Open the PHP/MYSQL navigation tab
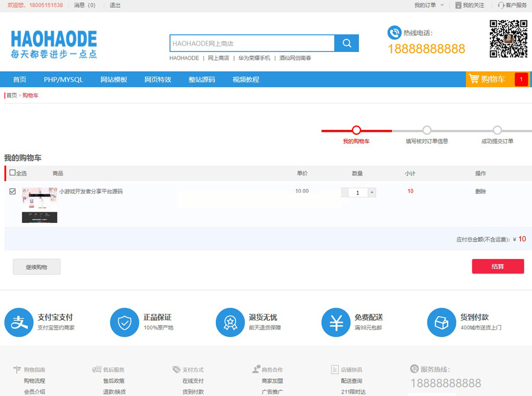The width and height of the screenshot is (532, 396). (63, 80)
